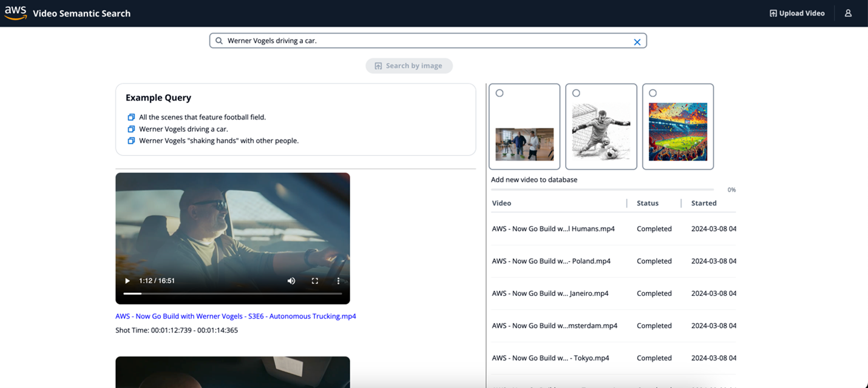
Task: Click the video progress bar to seek
Action: tap(232, 293)
